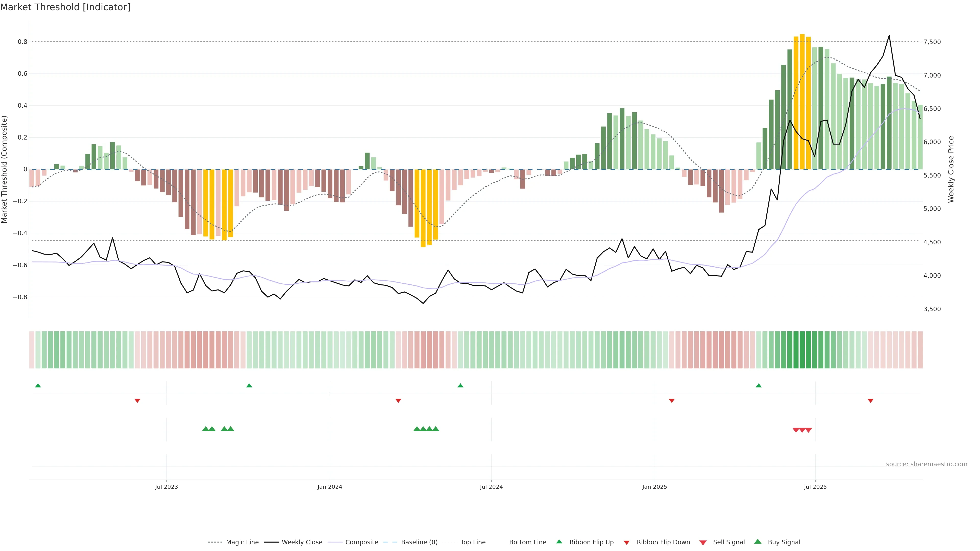Image resolution: width=980 pixels, height=551 pixels.
Task: Click the Ribbon Flip Up marker before Jul 2025
Action: click(x=758, y=386)
